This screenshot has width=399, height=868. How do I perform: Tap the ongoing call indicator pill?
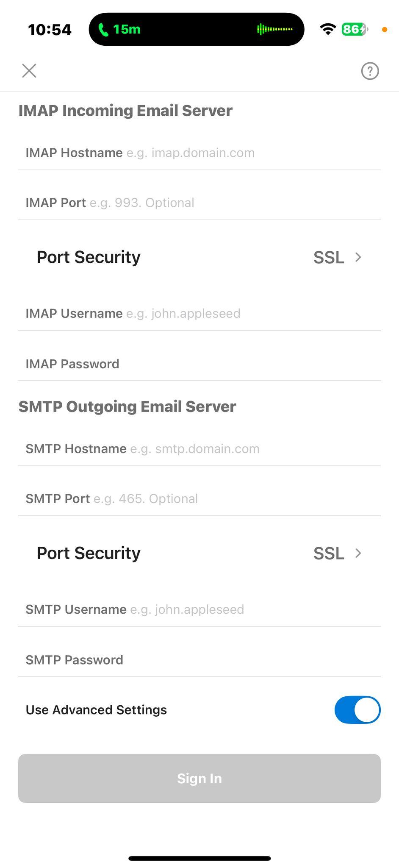(197, 29)
